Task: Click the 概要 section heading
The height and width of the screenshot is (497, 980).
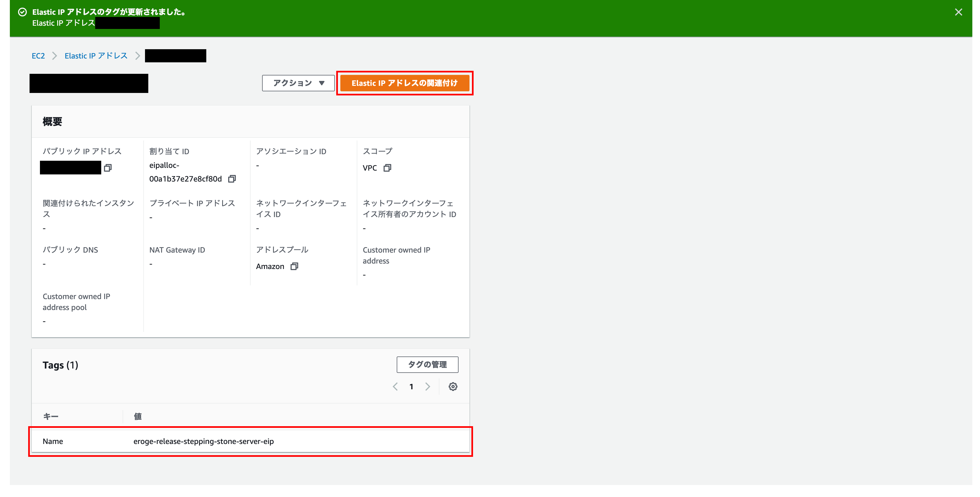Action: [52, 122]
